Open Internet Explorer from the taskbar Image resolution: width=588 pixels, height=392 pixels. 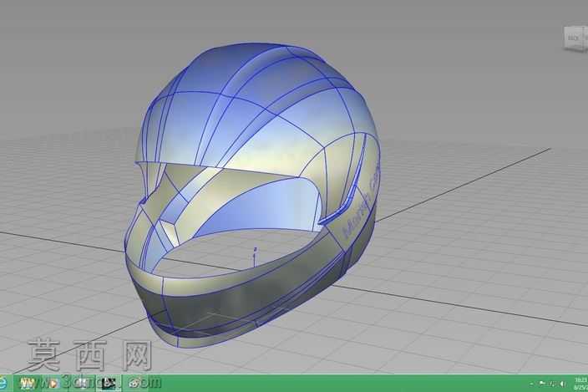(3, 384)
